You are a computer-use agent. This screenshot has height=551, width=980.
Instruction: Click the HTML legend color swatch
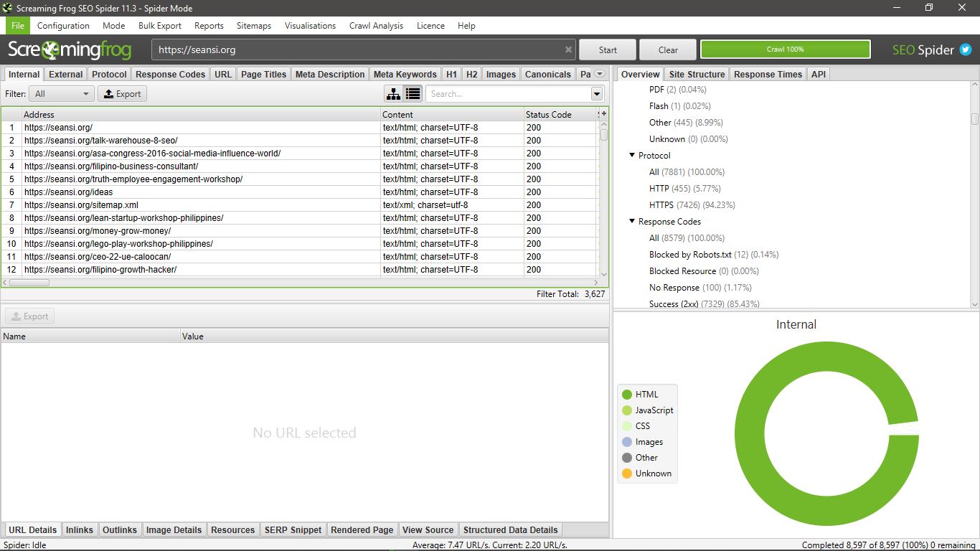pos(626,395)
